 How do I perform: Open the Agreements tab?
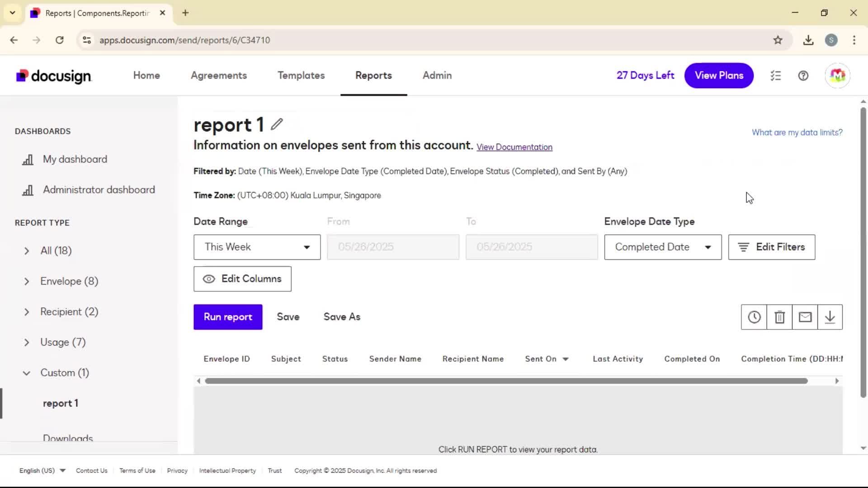pos(219,75)
